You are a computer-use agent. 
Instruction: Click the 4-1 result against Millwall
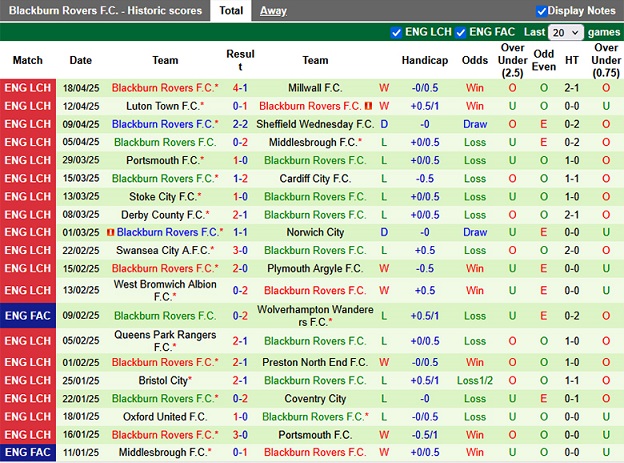click(x=240, y=88)
